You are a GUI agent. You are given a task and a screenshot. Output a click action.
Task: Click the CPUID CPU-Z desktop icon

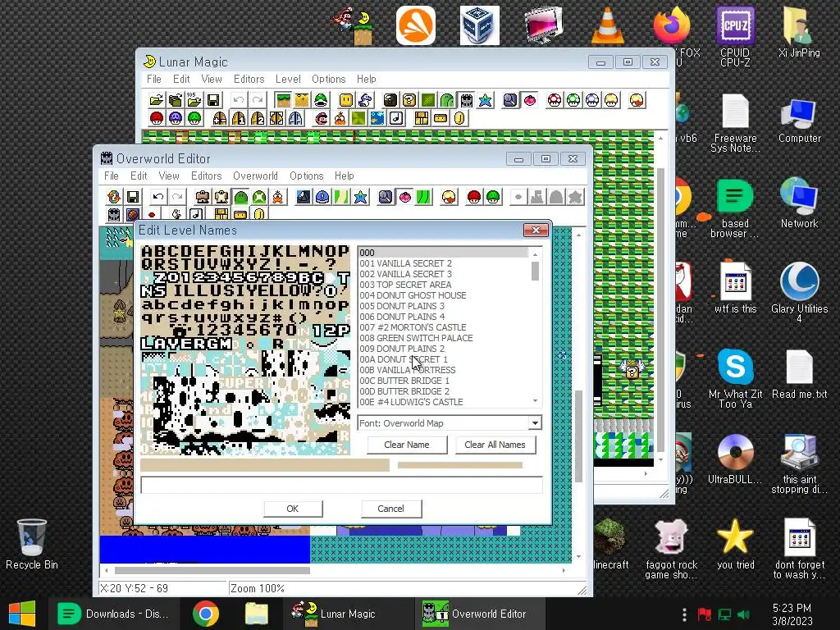[x=735, y=36]
